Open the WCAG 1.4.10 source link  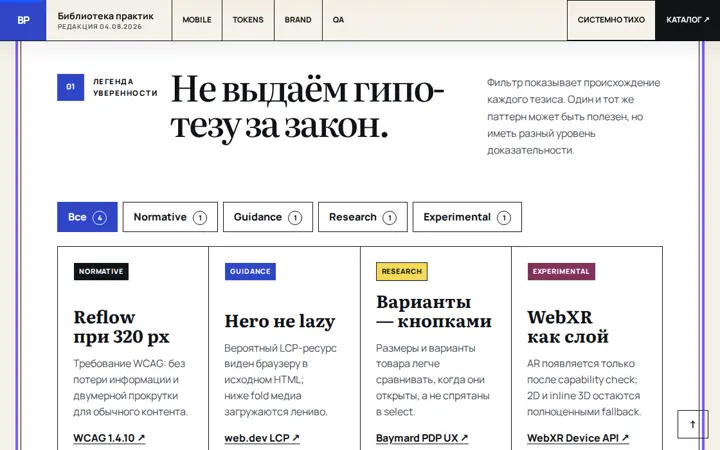click(x=109, y=438)
